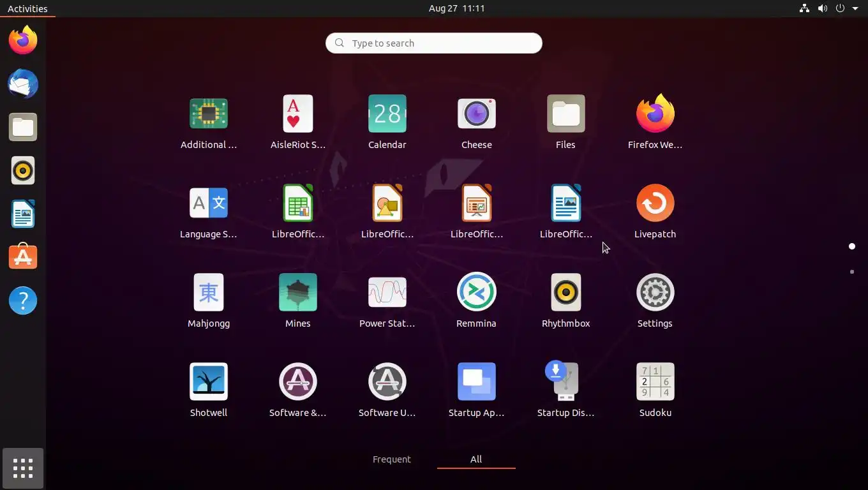The width and height of the screenshot is (868, 490).
Task: Click the power icon in top bar
Action: tap(840, 8)
